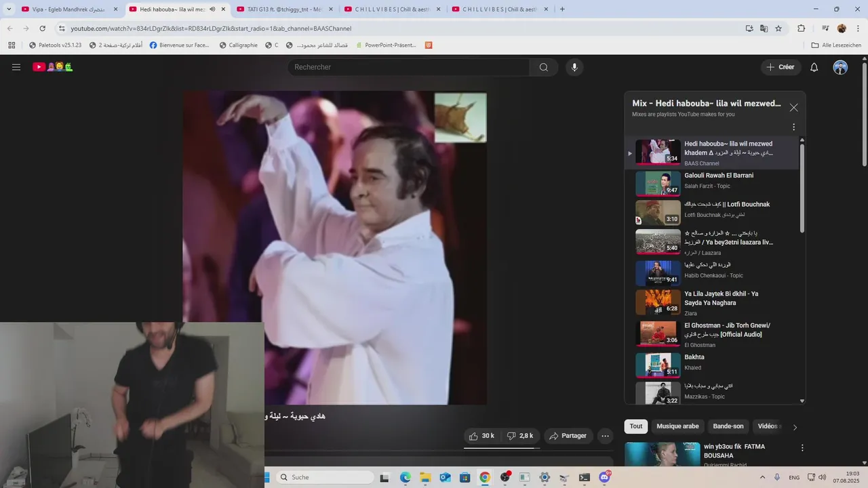Select the Bande-son chip
This screenshot has width=868, height=488.
click(x=728, y=426)
